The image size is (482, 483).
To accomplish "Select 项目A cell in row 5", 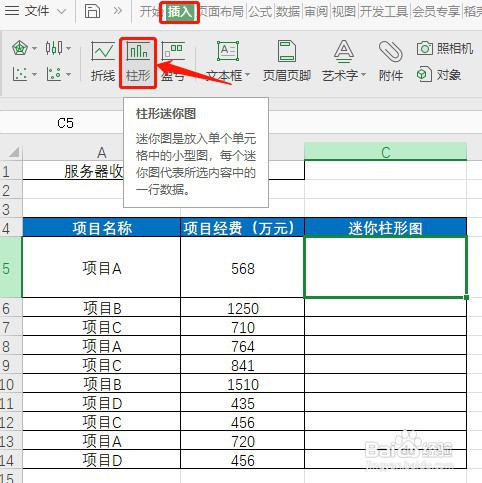I will pyautogui.click(x=101, y=268).
